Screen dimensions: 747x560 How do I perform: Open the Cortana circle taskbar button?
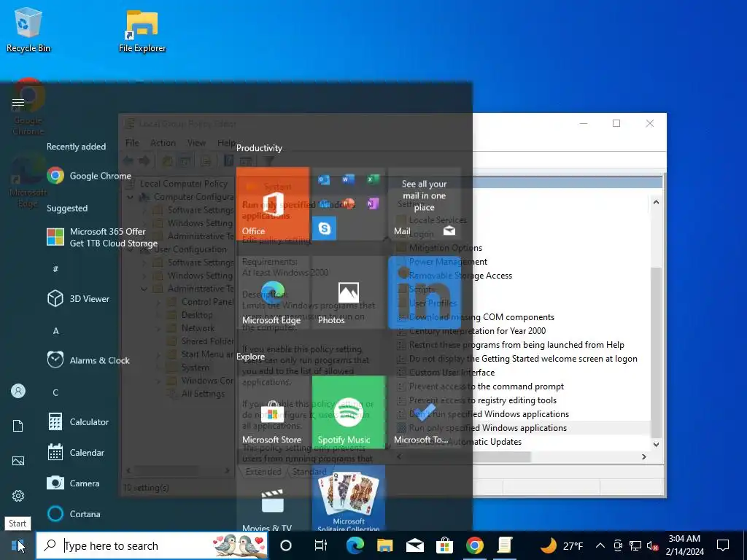click(x=286, y=545)
